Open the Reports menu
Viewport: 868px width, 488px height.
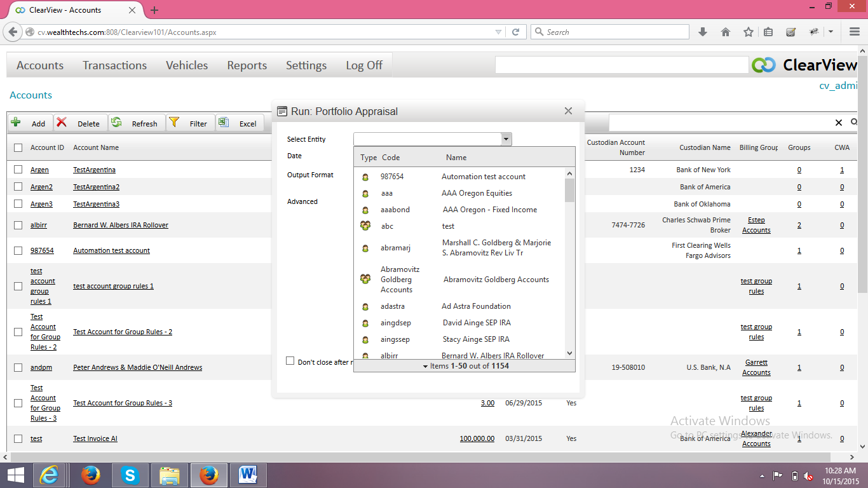(247, 65)
